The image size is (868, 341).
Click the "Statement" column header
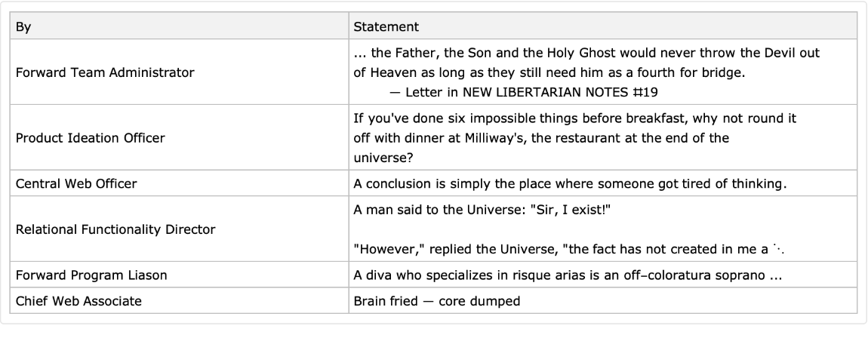point(386,26)
